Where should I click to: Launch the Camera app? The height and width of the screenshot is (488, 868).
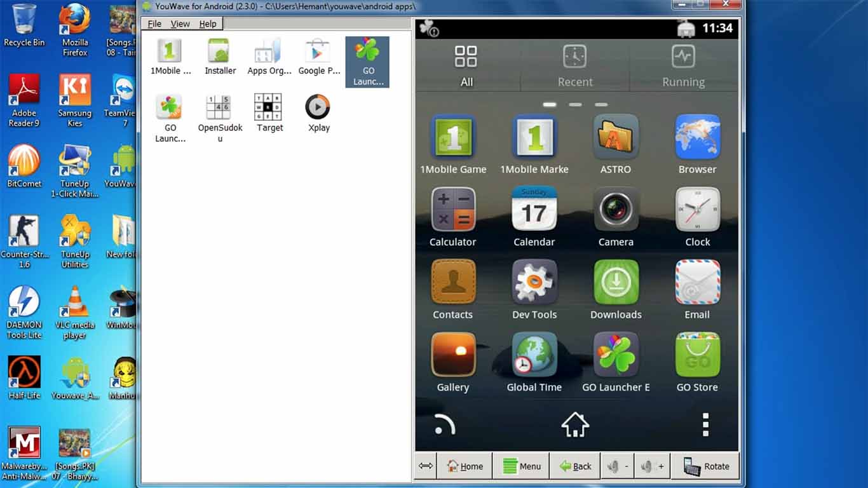pyautogui.click(x=616, y=217)
